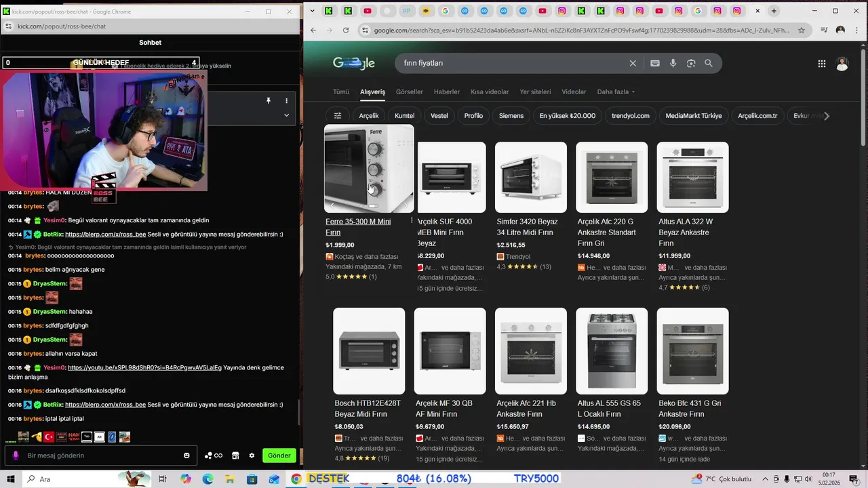Switch to the Kısa videolar tab
The width and height of the screenshot is (868, 488).
[490, 91]
